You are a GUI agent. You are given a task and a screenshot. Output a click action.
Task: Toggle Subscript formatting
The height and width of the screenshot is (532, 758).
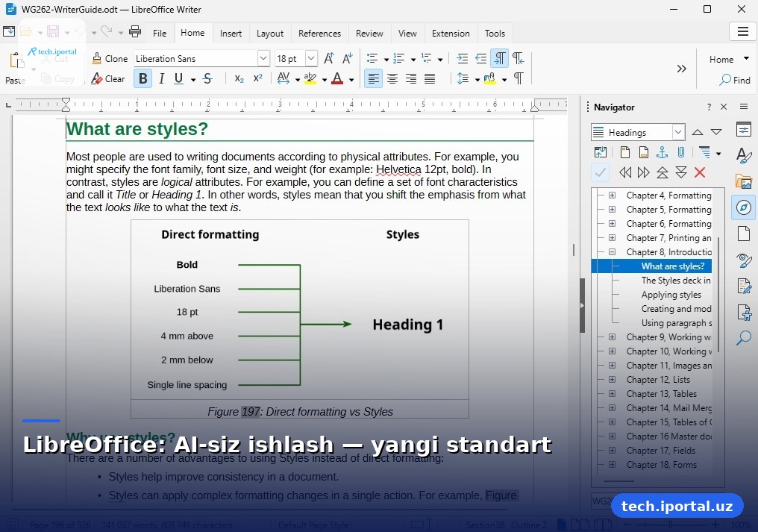coord(239,79)
